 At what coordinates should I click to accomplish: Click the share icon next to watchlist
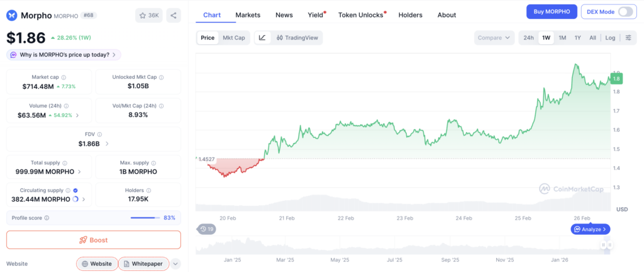coord(174,15)
